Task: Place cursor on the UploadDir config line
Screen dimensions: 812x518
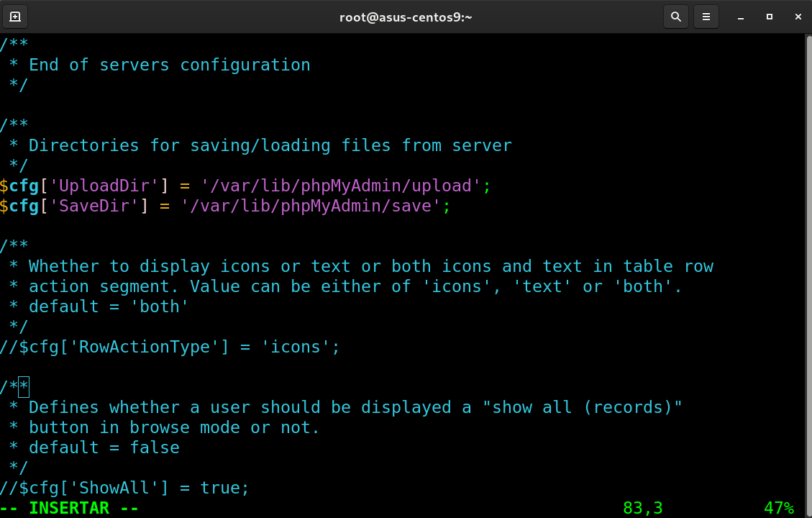Action: 245,186
